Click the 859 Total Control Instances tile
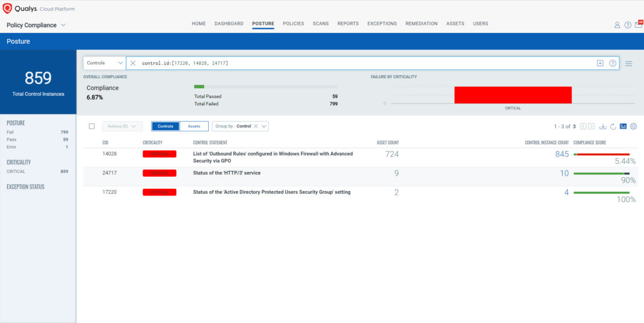644x323 pixels. [38, 82]
